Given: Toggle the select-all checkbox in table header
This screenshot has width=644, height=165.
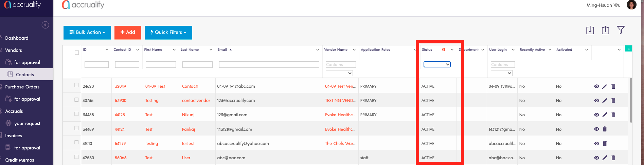Looking at the screenshot, I should tap(77, 53).
